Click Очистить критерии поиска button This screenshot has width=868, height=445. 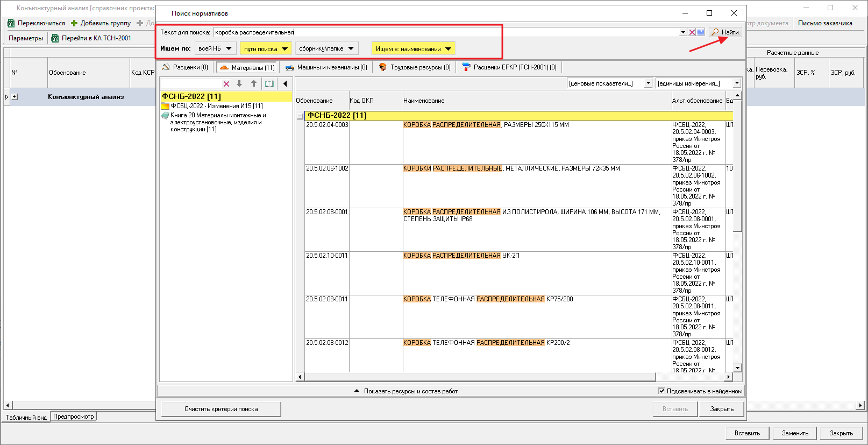[x=221, y=409]
